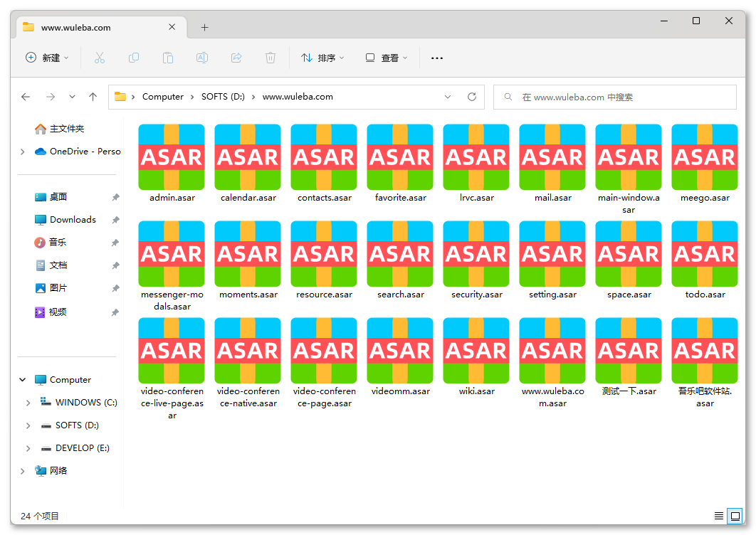Switch to details list view icon
This screenshot has height=535, width=756.
(718, 517)
